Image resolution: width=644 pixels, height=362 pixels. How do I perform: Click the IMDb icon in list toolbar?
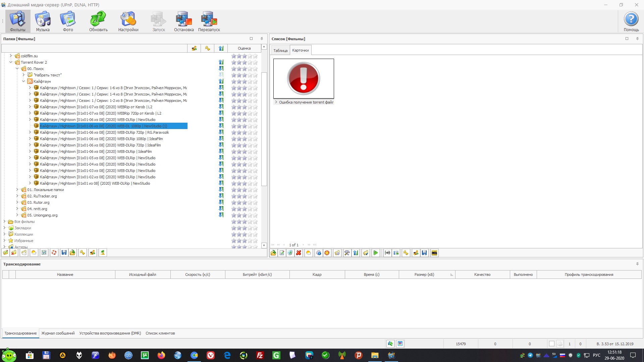coord(434,253)
